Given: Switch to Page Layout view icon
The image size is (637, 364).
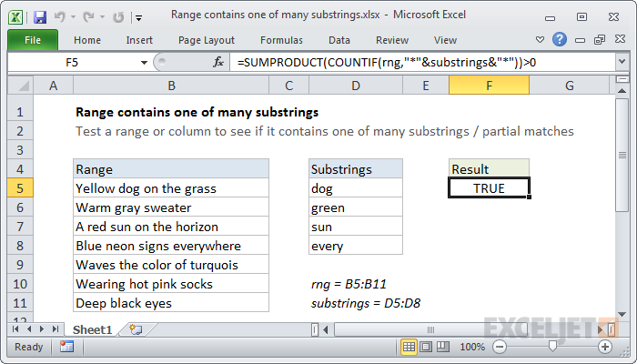Looking at the screenshot, I should (x=426, y=347).
